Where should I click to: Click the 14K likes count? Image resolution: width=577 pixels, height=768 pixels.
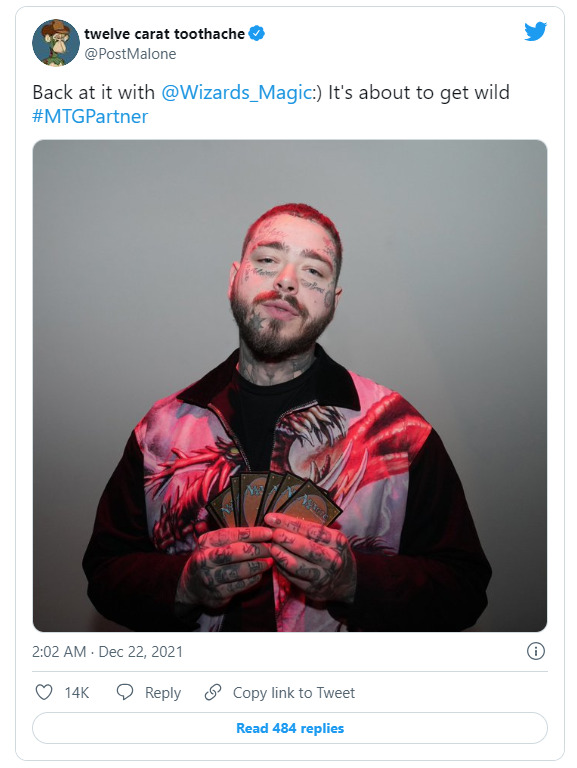pos(77,693)
